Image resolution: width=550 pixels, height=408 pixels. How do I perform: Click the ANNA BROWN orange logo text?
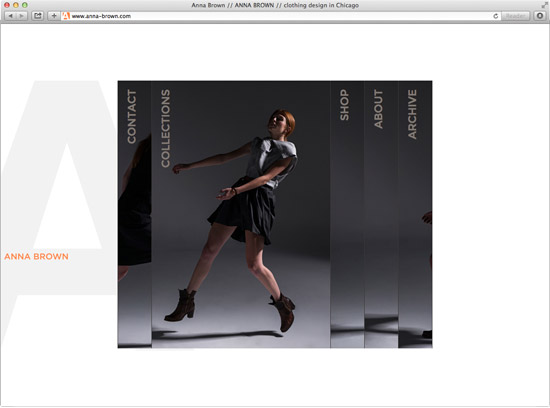36,256
